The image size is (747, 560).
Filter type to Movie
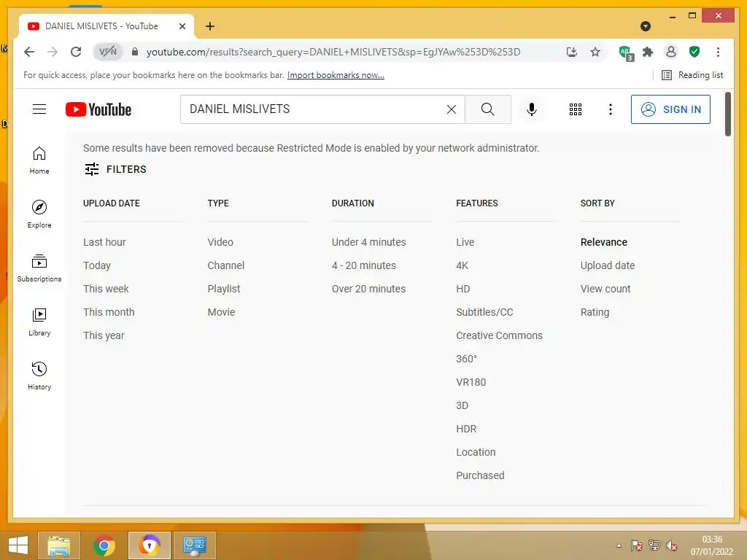click(x=221, y=312)
